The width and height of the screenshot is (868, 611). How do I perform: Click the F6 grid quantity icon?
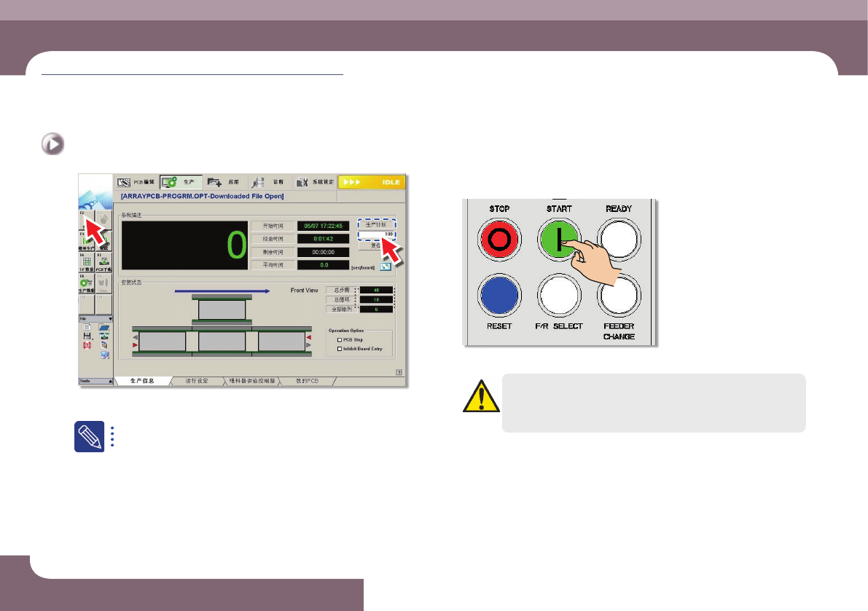[x=87, y=263]
